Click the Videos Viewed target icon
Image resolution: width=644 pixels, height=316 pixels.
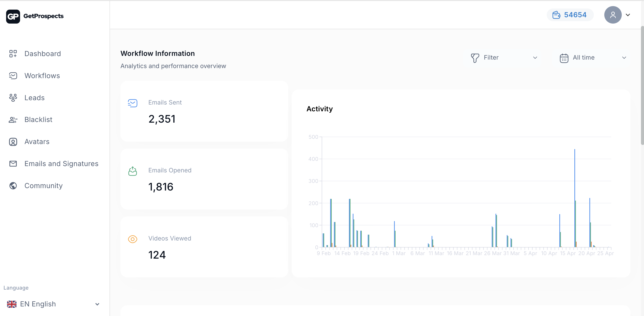pyautogui.click(x=133, y=239)
